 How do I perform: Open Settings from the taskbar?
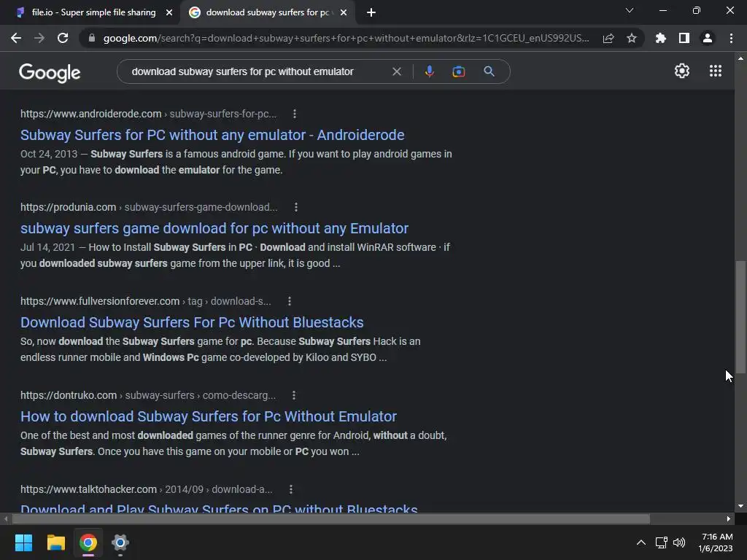click(x=120, y=542)
